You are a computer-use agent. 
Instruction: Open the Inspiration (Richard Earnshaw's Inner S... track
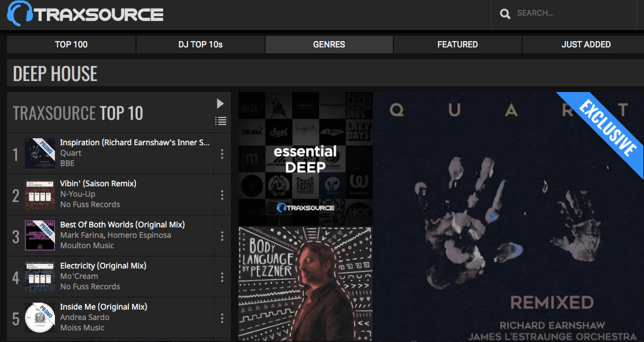tap(135, 142)
